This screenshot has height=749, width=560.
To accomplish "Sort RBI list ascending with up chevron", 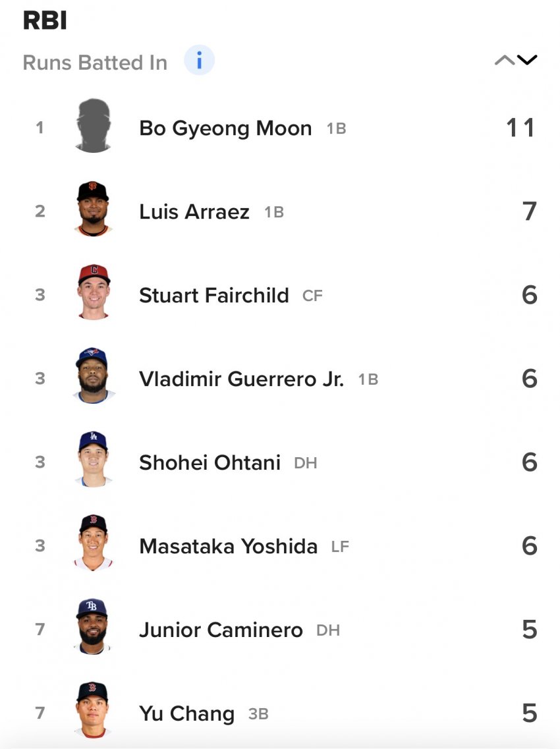I will (504, 61).
